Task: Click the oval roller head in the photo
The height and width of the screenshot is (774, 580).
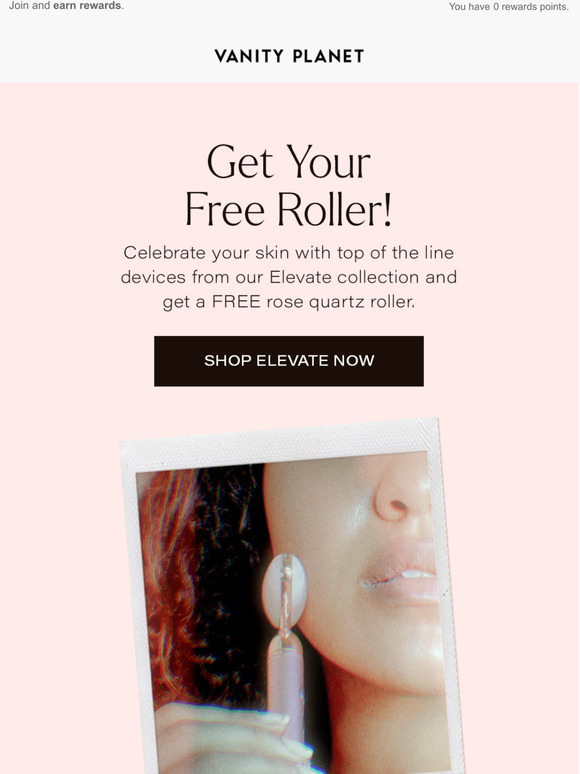Action: click(284, 591)
